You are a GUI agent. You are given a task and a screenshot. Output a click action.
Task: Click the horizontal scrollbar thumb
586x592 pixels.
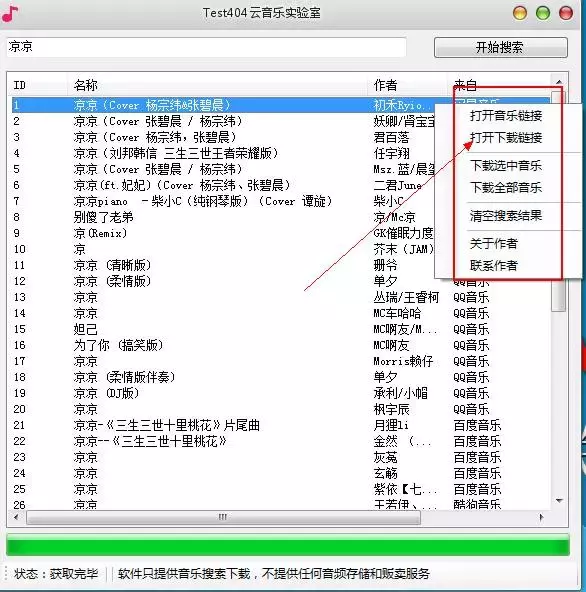click(x=223, y=517)
